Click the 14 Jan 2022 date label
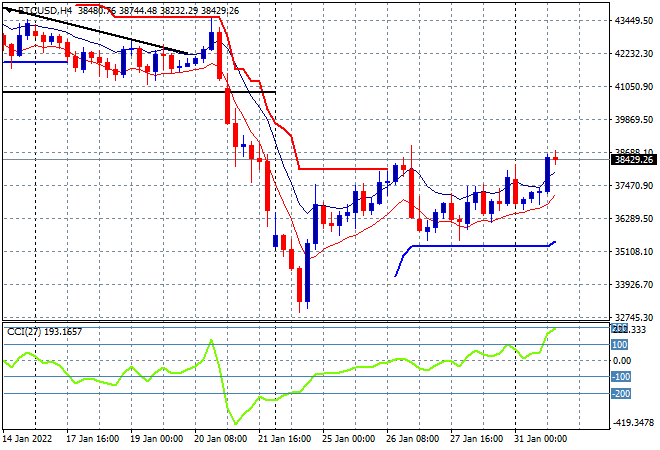 (x=28, y=439)
